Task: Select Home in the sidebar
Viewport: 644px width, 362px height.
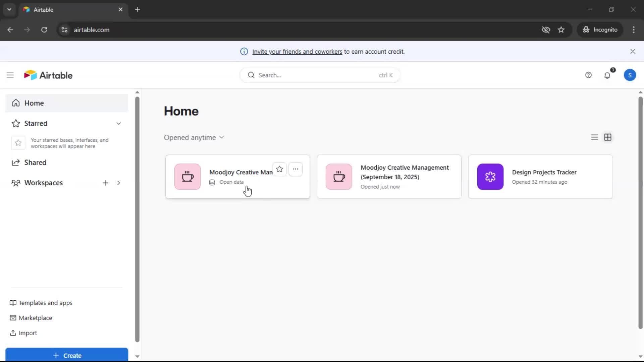Action: click(34, 103)
